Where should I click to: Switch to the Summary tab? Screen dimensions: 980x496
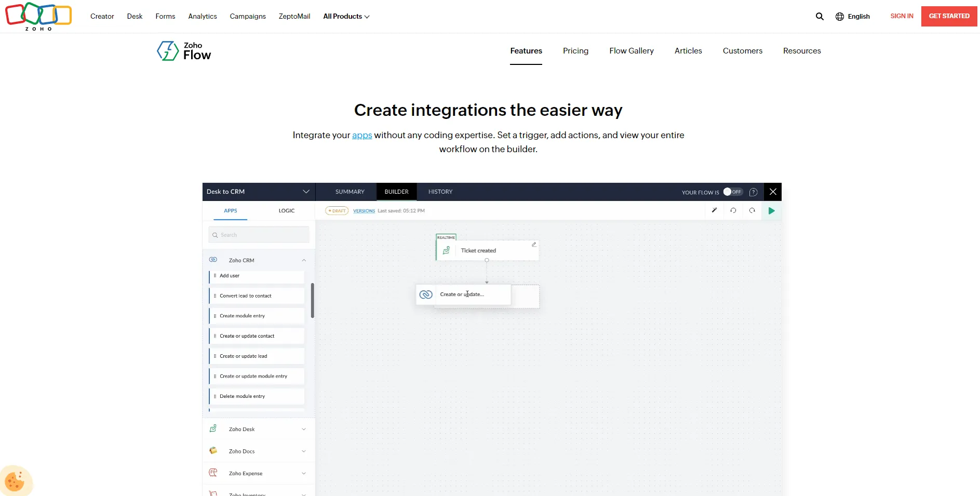(x=350, y=192)
